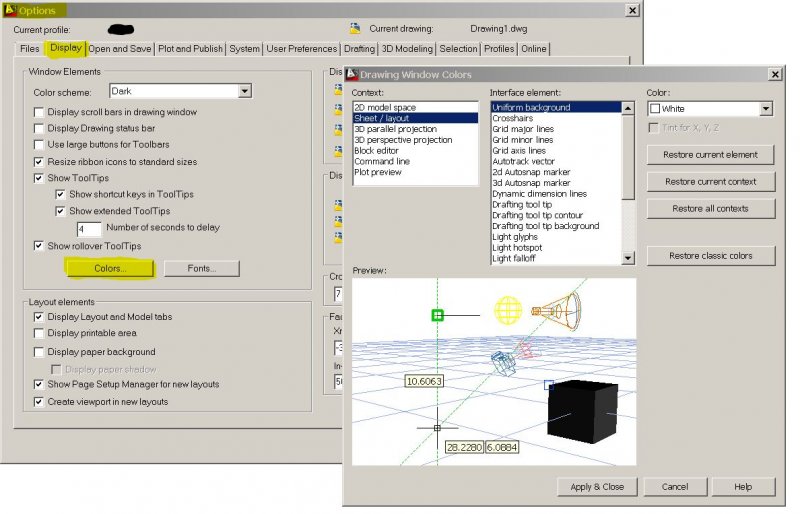
Task: Close the Drawing Window Colors dialog
Action: point(775,74)
